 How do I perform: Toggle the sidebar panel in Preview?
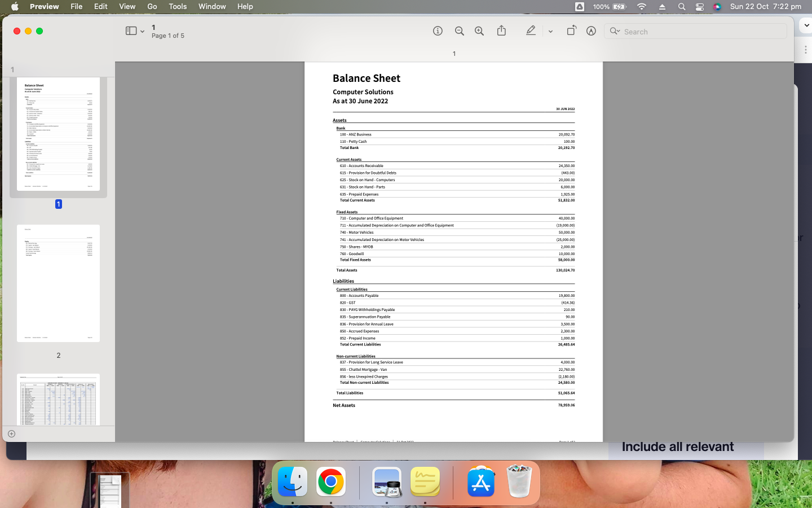point(130,31)
